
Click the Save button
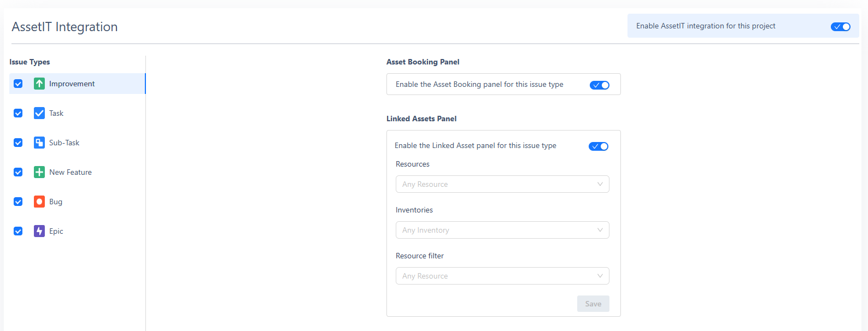pyautogui.click(x=593, y=304)
